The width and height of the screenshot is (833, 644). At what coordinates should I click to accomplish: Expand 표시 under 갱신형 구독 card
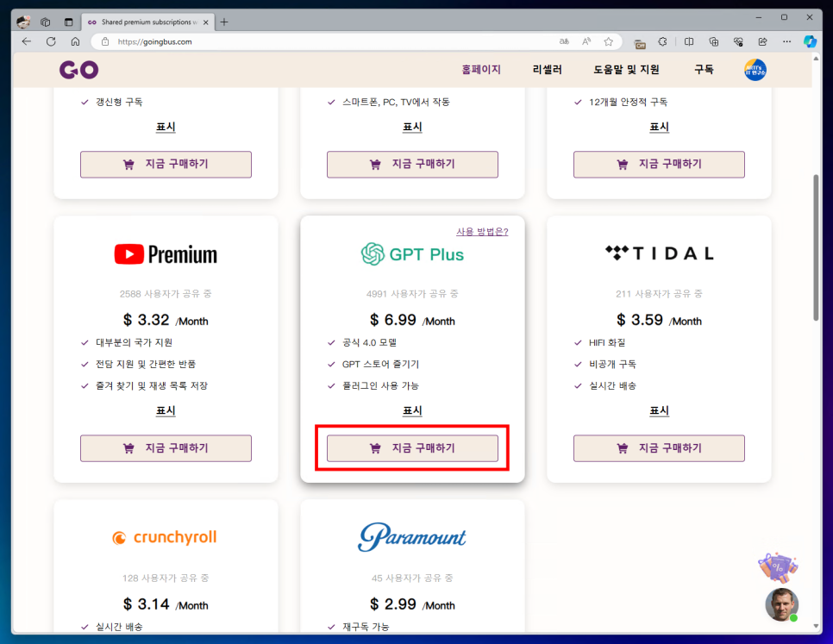click(166, 127)
